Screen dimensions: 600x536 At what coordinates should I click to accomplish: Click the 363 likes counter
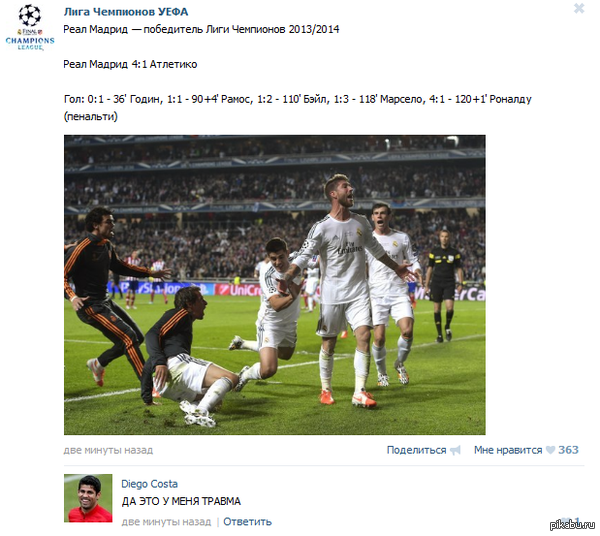[568, 450]
